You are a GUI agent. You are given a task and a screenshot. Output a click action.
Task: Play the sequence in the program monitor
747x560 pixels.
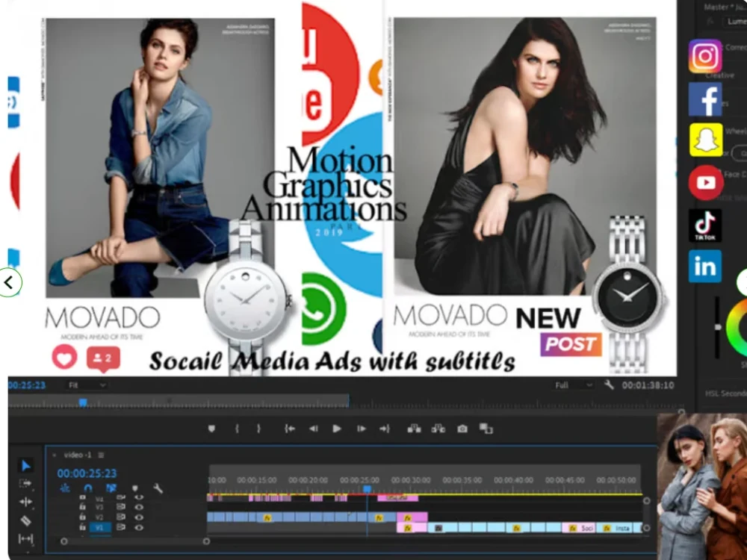click(336, 429)
